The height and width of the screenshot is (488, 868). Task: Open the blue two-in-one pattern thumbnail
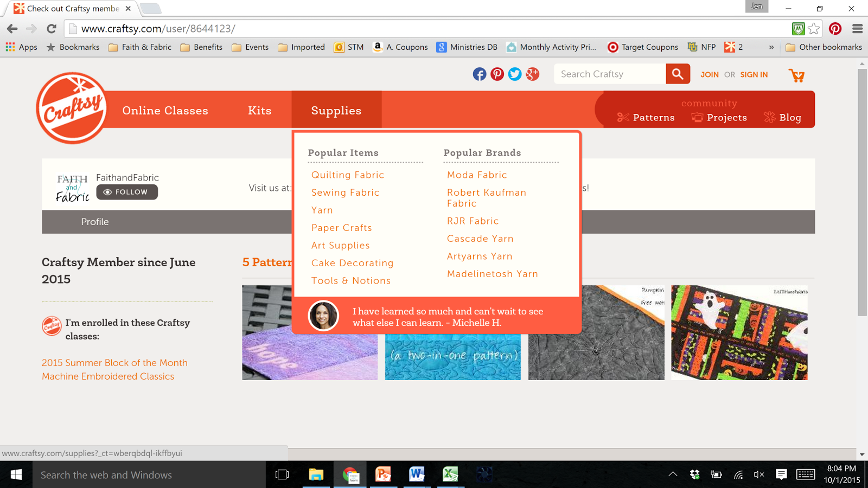pyautogui.click(x=453, y=357)
